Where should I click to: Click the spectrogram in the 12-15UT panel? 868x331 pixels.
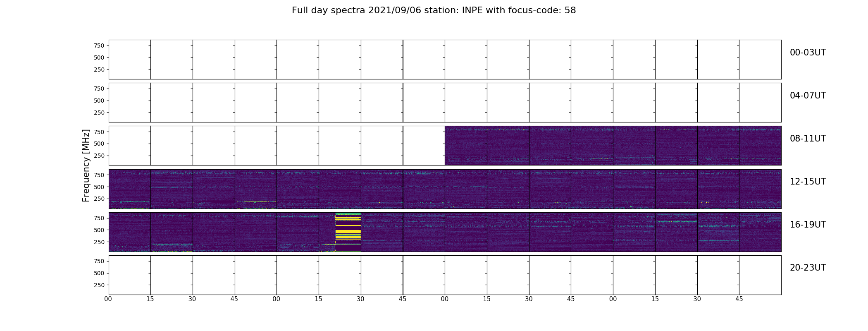(x=445, y=189)
